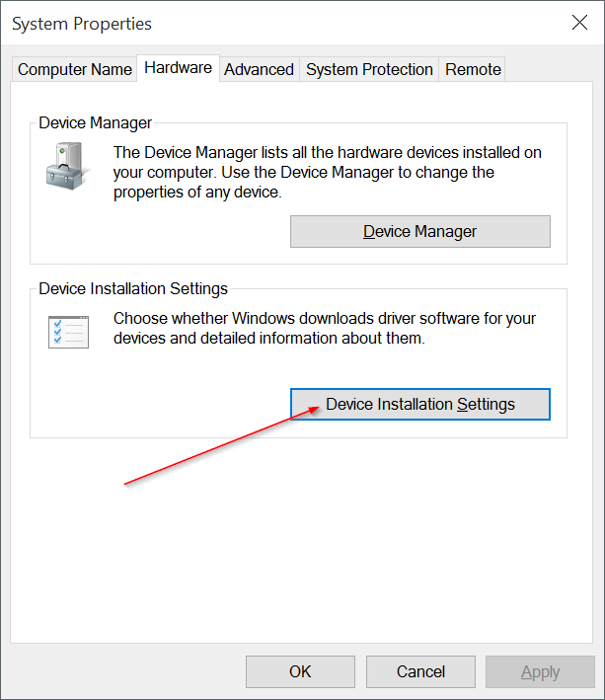
Task: Click the 'Choose whether Windows downloads' description
Action: pyautogui.click(x=325, y=328)
